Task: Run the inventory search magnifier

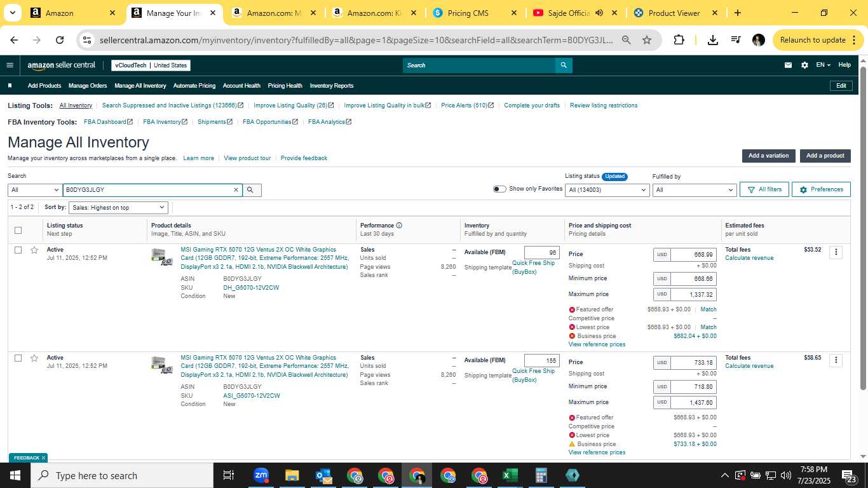Action: point(252,189)
